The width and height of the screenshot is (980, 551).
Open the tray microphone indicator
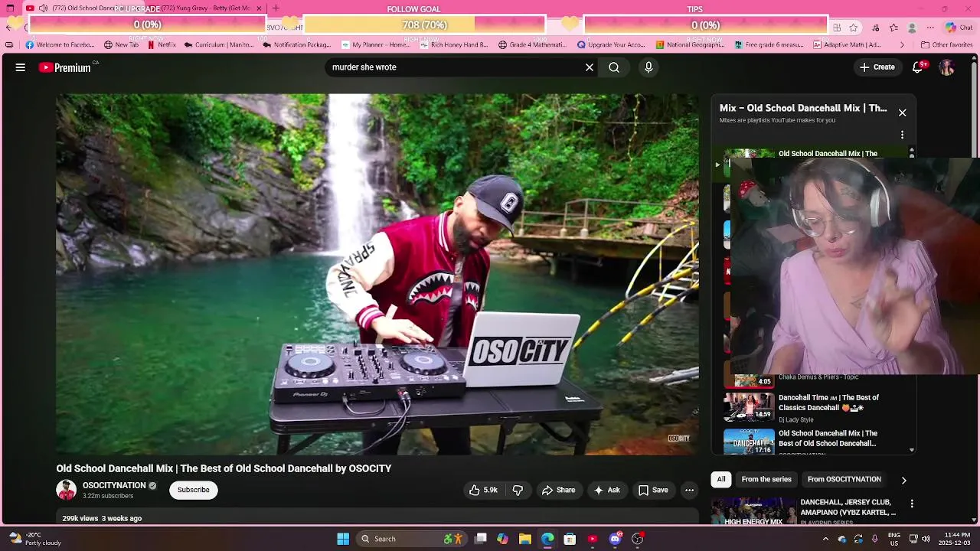(x=875, y=539)
